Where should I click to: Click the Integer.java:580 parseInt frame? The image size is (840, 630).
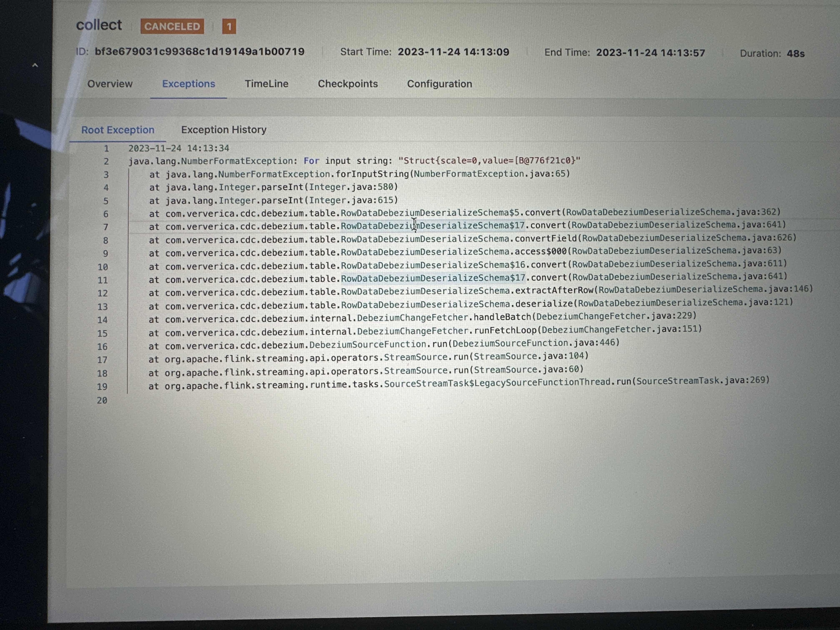(x=273, y=187)
